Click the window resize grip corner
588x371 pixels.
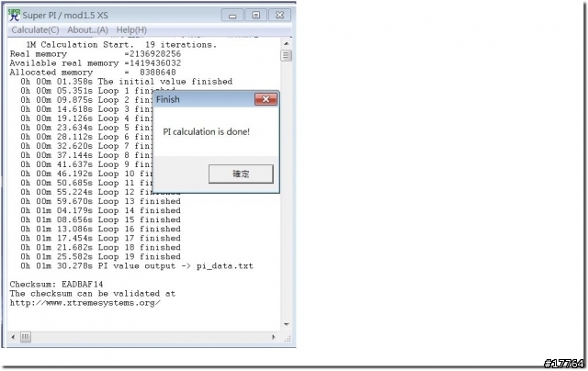pyautogui.click(x=288, y=338)
